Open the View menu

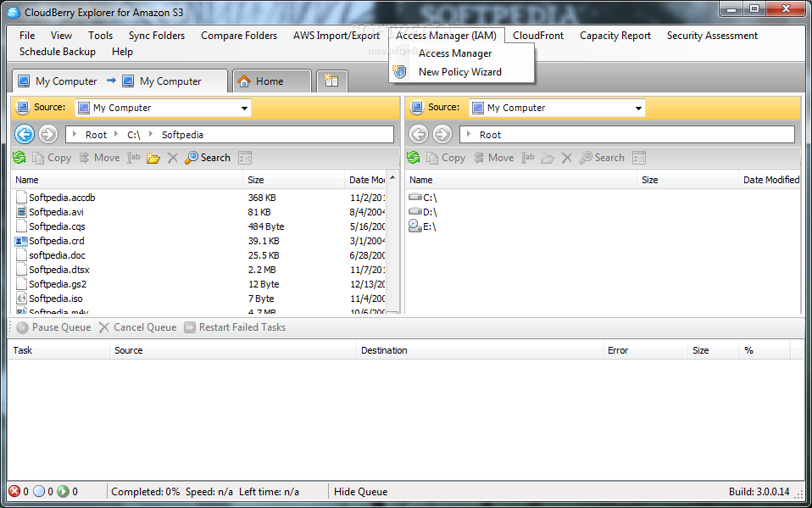(61, 36)
